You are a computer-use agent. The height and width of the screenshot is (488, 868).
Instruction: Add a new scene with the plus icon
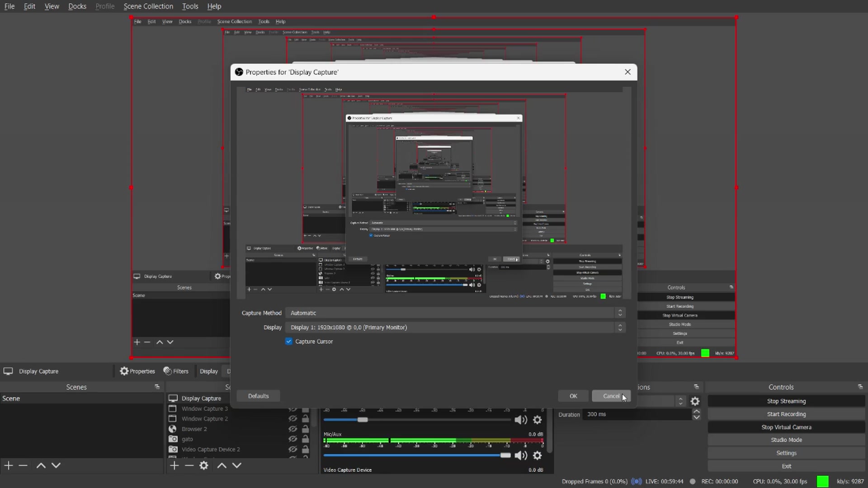(9, 465)
